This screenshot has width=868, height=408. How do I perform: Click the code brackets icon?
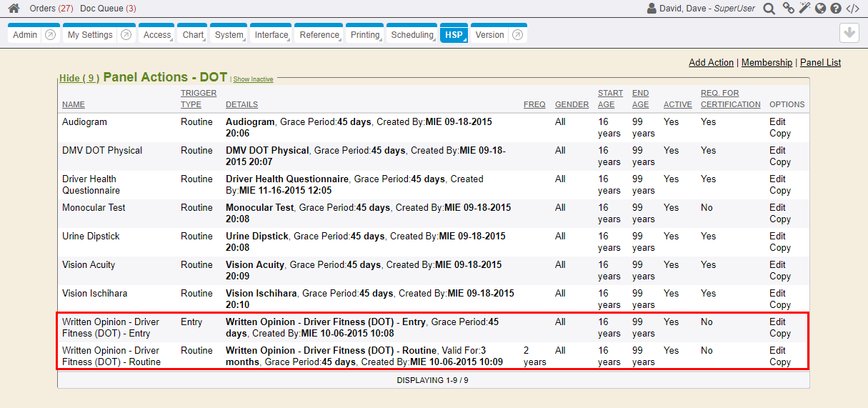click(x=852, y=9)
